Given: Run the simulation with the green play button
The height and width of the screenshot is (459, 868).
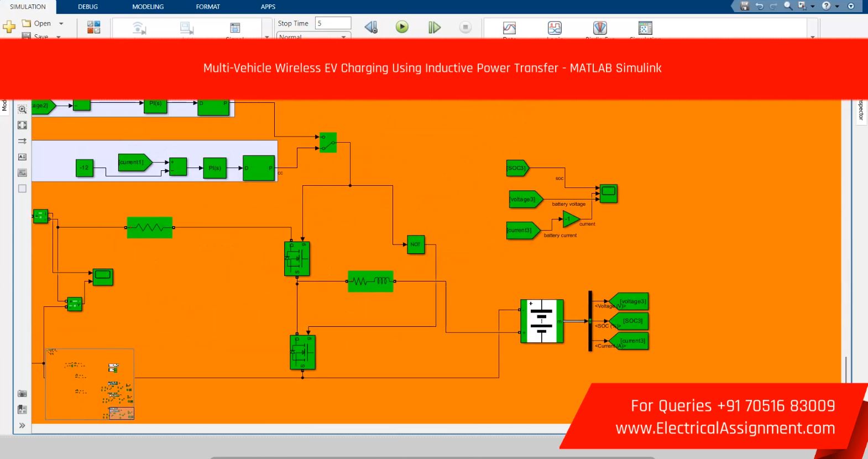Looking at the screenshot, I should tap(402, 27).
